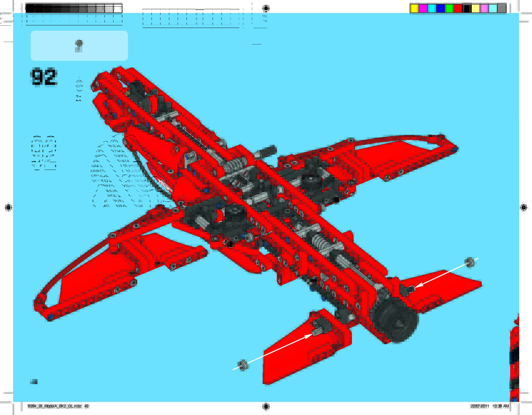Click the yellow swatch in the color bar
This screenshot has width=532, height=415.
(414, 8)
